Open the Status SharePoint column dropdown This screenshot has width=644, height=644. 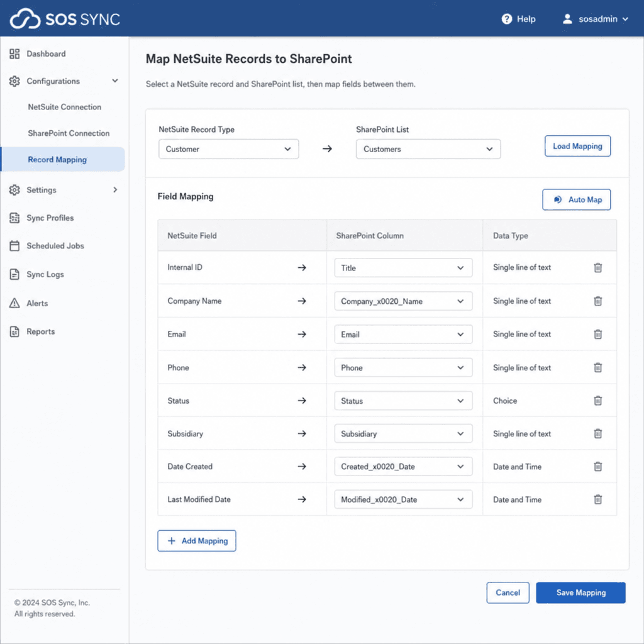tap(403, 401)
